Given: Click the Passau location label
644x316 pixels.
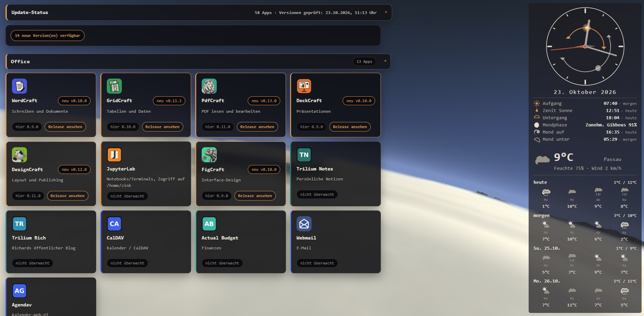Looking at the screenshot, I should click(612, 159).
